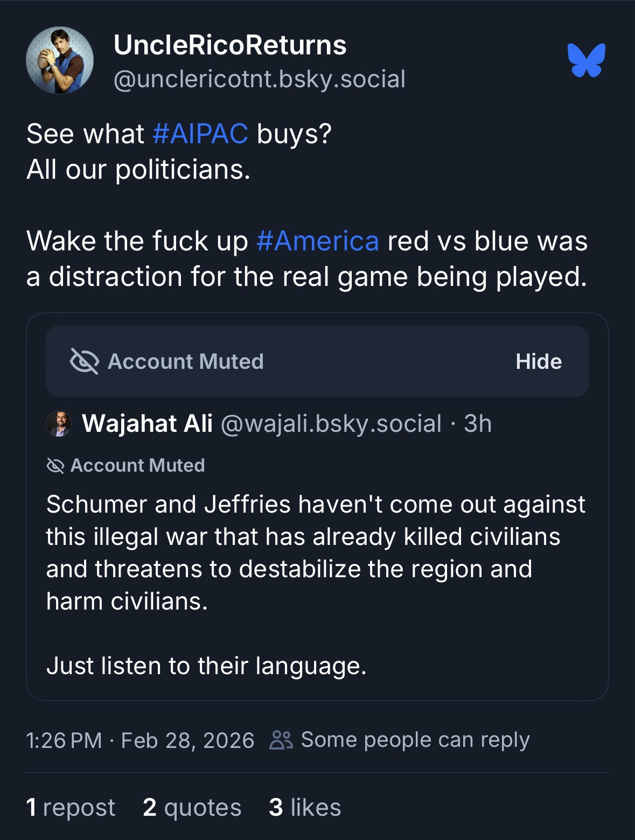Image resolution: width=635 pixels, height=840 pixels.
Task: Click the @wajali.bsky.social handle
Action: point(330,424)
